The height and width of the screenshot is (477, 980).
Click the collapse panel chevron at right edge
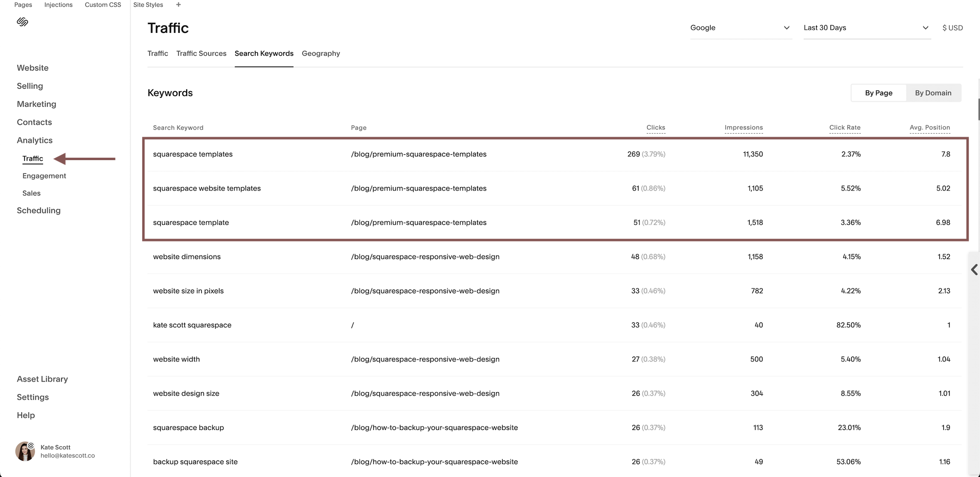click(x=974, y=269)
